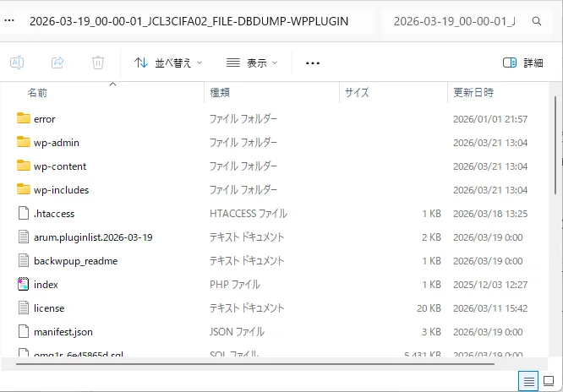
Task: Open the 表示 view dropdown
Action: [253, 63]
